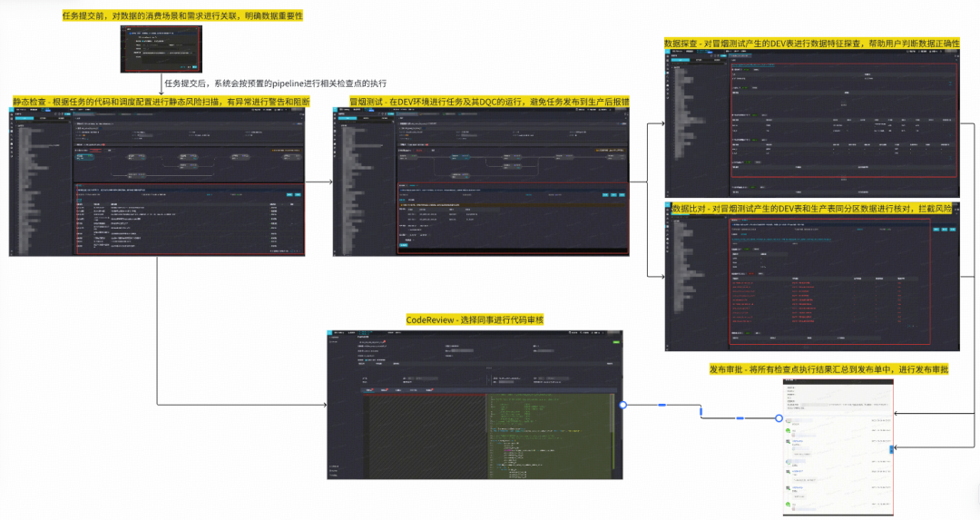The width and height of the screenshot is (980, 520).
Task: Click the 任务提交前 title label at top
Action: point(196,17)
